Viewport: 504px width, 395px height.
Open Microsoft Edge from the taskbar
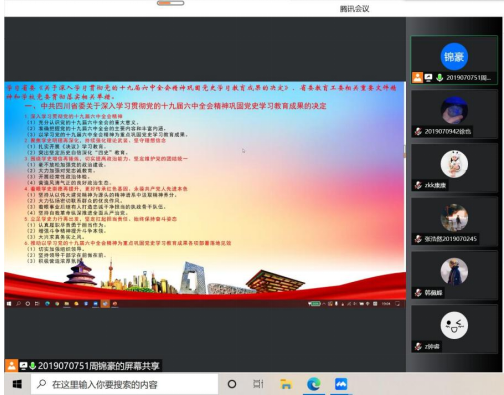pos(314,384)
